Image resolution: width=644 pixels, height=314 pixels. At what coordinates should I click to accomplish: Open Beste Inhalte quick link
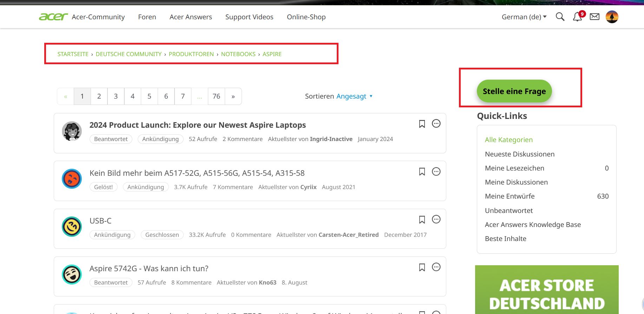[x=506, y=239]
